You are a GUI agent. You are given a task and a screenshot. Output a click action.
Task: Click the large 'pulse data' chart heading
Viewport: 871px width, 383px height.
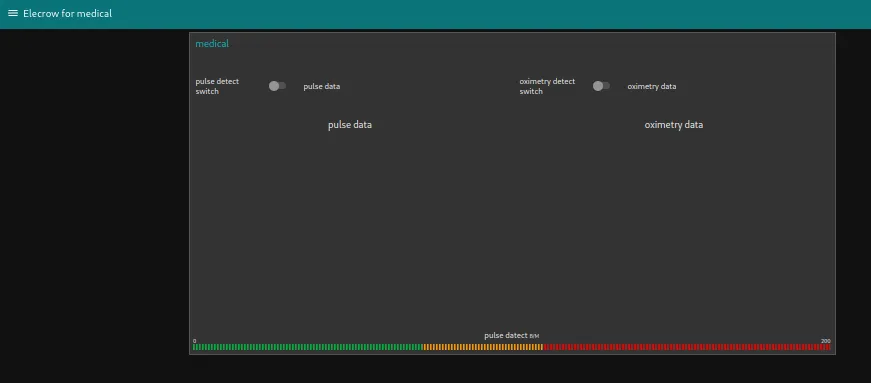(x=350, y=125)
